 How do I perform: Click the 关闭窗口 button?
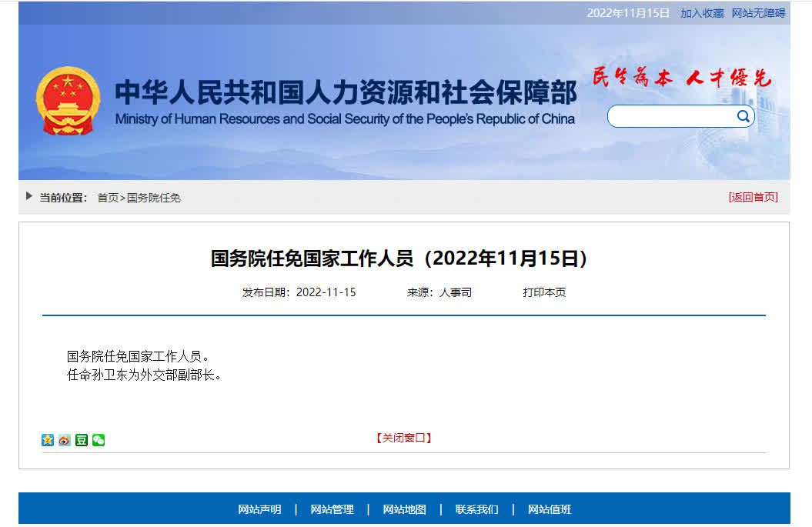(404, 438)
